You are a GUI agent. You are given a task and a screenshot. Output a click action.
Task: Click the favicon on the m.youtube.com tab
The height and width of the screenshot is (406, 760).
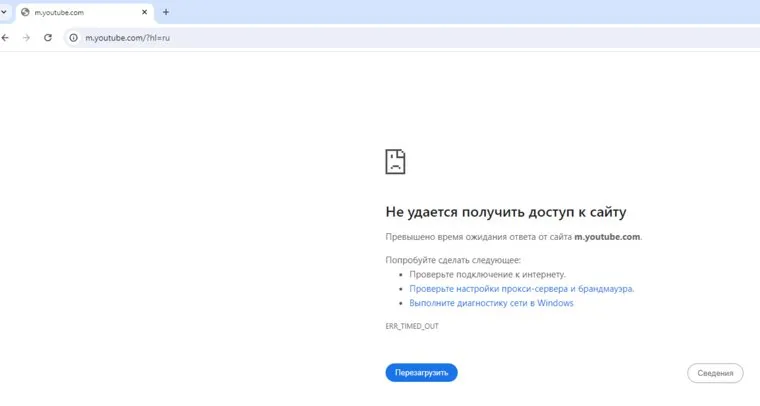(25, 12)
